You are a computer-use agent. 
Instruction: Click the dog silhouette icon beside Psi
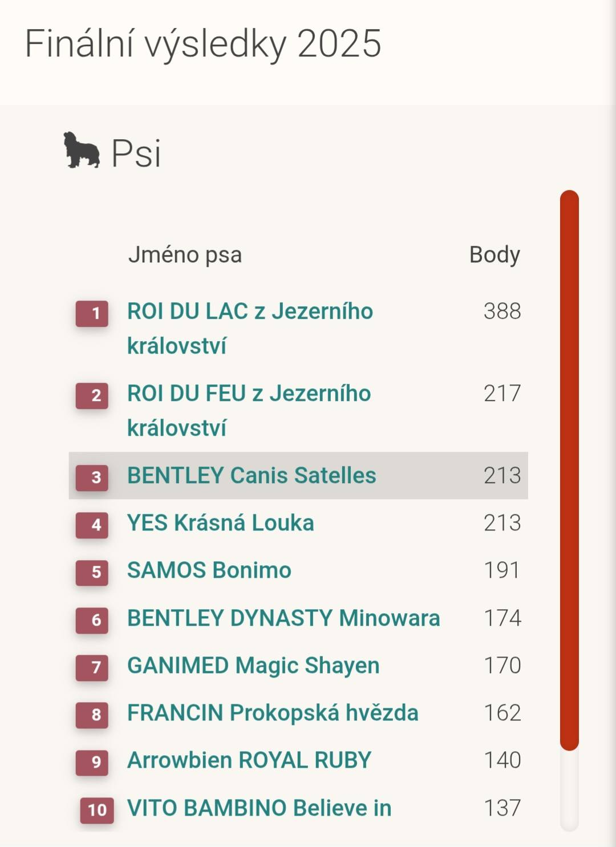81,151
